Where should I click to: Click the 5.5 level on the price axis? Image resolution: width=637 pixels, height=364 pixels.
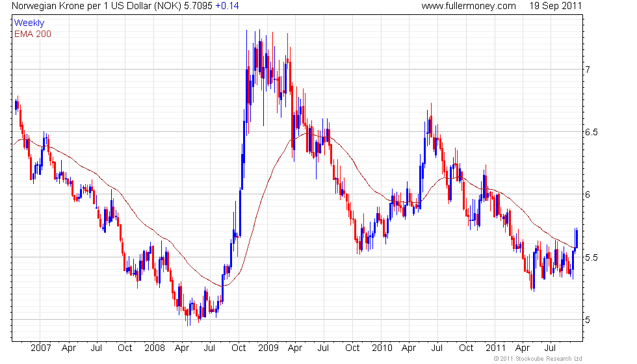click(591, 257)
